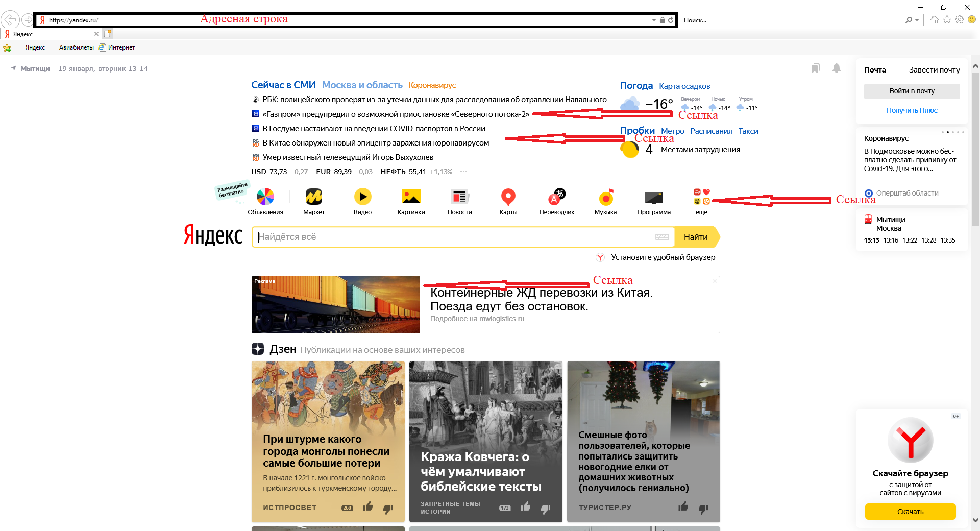980x531 pixels.
Task: Switch to the Яндекс browser tab
Action: tap(51, 34)
